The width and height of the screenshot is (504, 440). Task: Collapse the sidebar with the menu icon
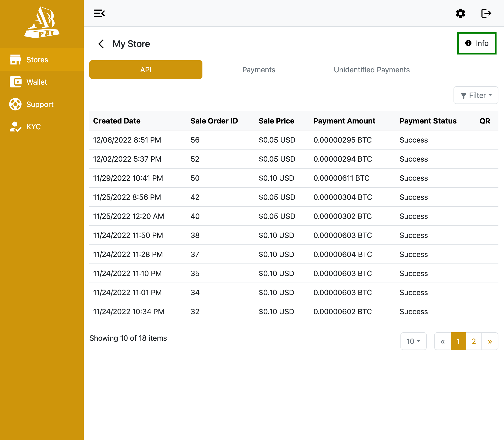[x=99, y=13]
